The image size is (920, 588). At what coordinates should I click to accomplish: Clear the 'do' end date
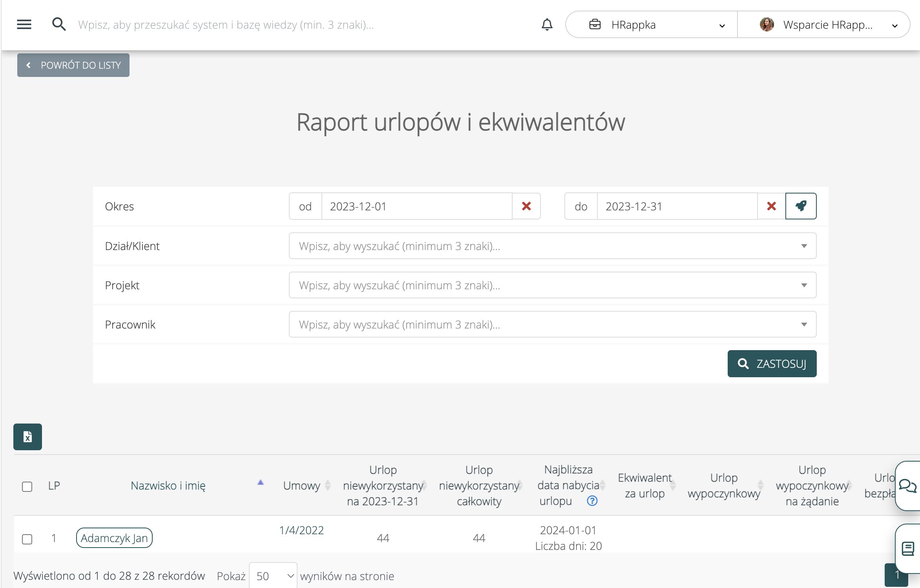click(x=771, y=206)
